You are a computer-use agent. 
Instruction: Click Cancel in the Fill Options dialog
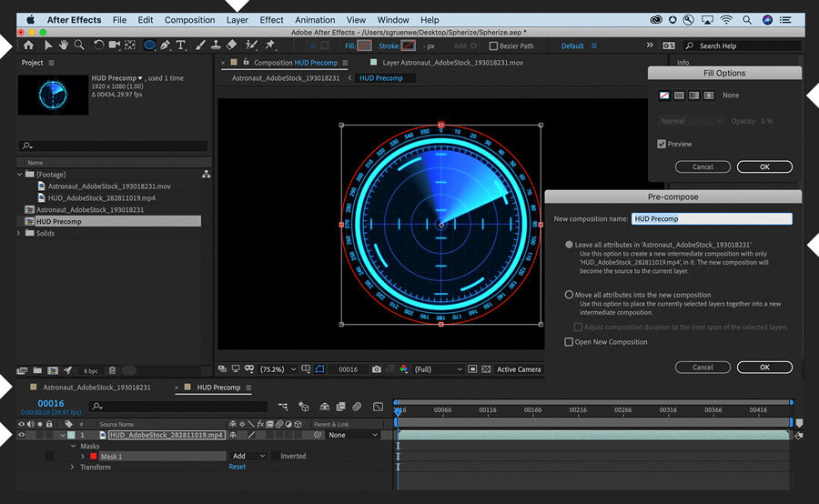pyautogui.click(x=703, y=166)
